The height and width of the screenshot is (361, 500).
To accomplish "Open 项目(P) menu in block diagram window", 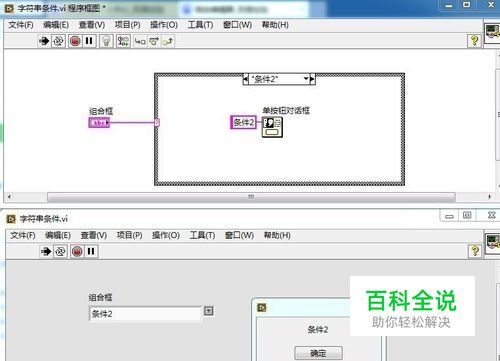I will (x=128, y=25).
